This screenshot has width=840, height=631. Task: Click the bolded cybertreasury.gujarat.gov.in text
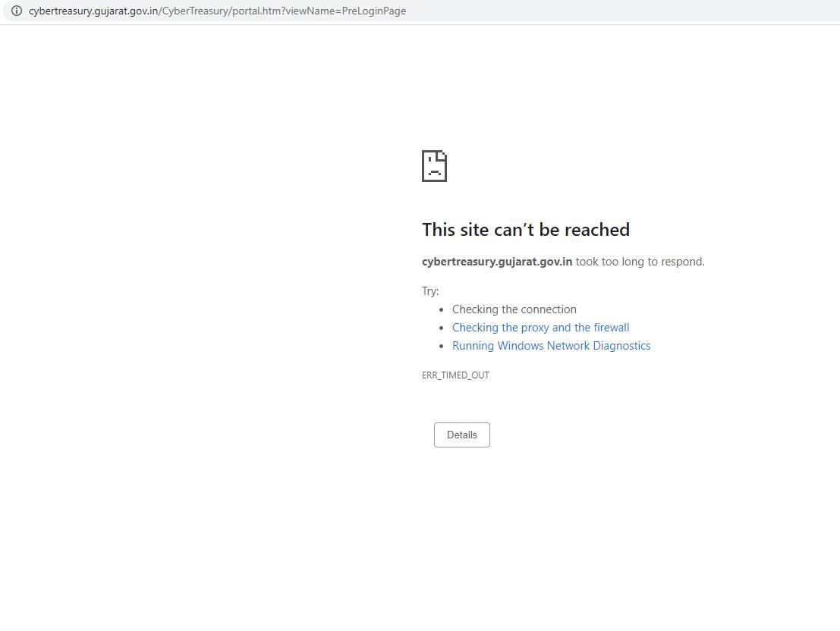496,261
